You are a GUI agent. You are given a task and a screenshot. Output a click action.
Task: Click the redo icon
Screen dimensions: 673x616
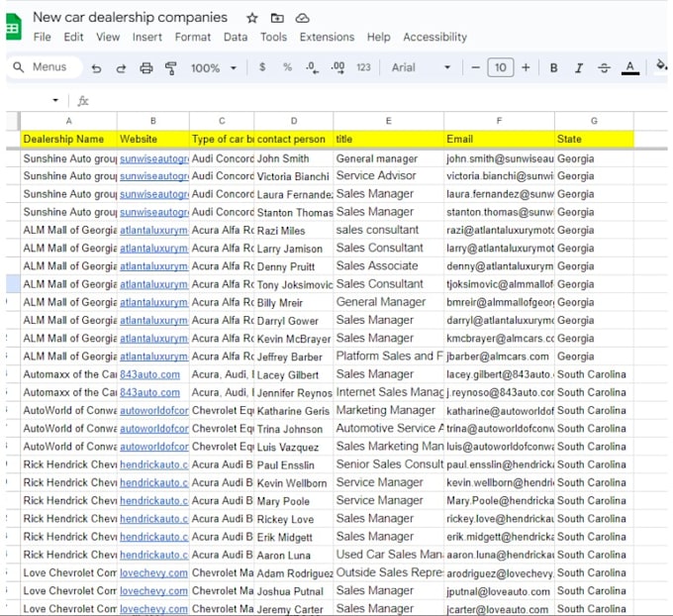point(121,68)
